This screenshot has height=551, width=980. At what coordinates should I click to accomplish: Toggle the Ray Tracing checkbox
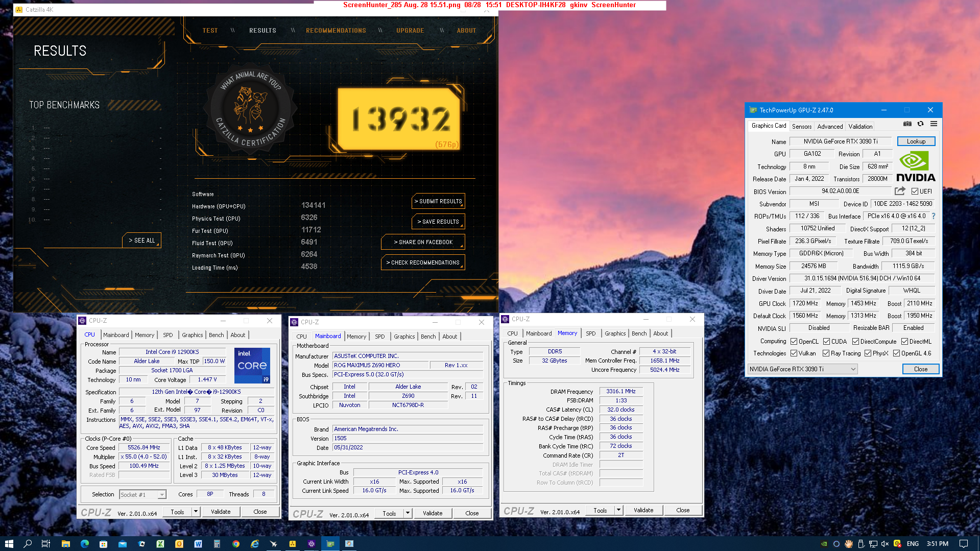point(826,353)
